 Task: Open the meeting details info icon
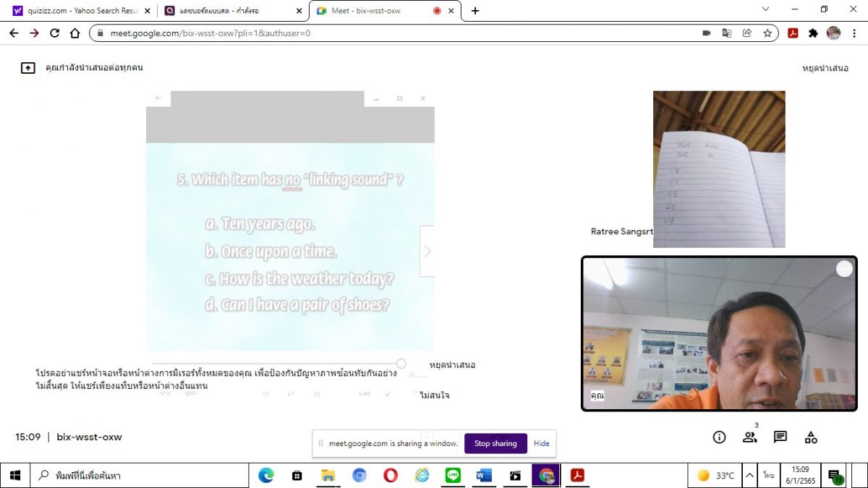719,437
